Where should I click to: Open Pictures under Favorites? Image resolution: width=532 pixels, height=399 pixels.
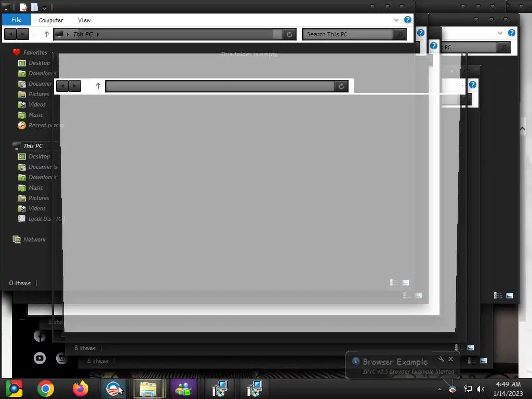pos(34,94)
